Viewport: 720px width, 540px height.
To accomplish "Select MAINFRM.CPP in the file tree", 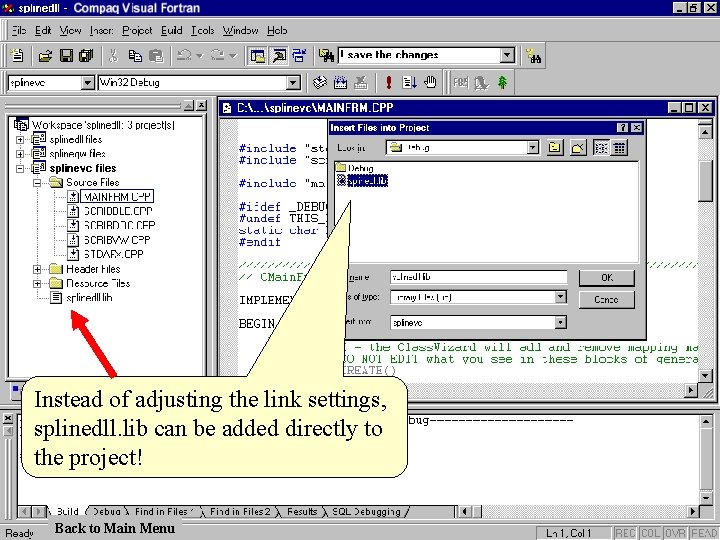I will 117,197.
